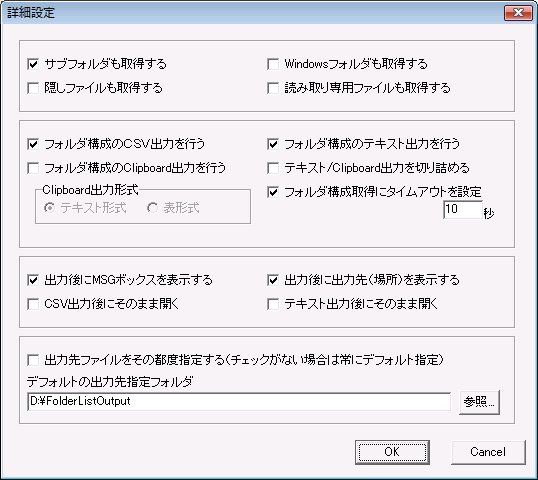
Task: Disable フォルダ構成のテキスト出力を行う checkbox
Action: 273,144
